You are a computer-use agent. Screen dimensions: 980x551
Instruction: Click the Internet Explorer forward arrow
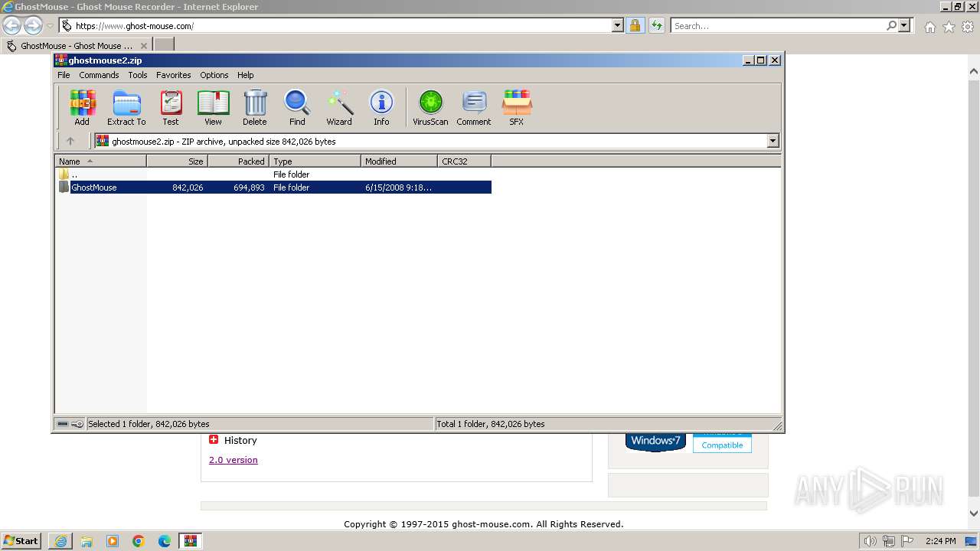point(33,25)
